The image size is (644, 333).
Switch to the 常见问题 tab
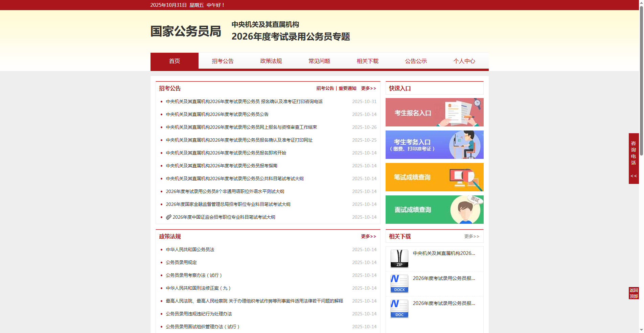(319, 61)
